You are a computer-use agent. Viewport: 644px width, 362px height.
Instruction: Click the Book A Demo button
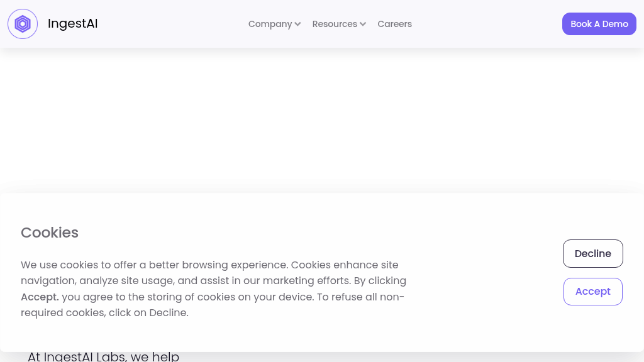pyautogui.click(x=599, y=24)
